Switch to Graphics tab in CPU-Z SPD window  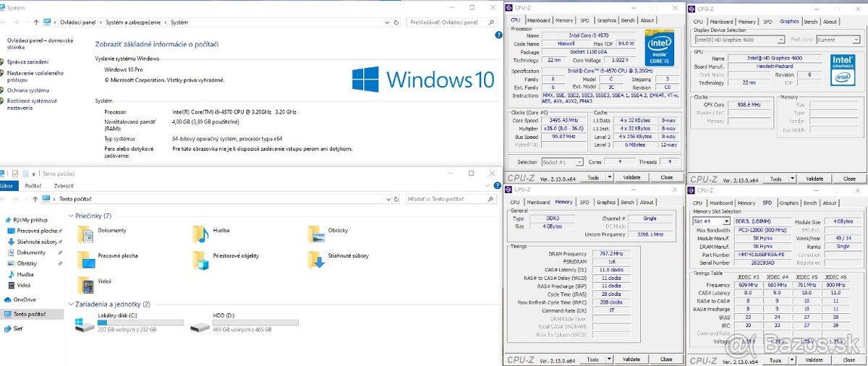[x=789, y=203]
